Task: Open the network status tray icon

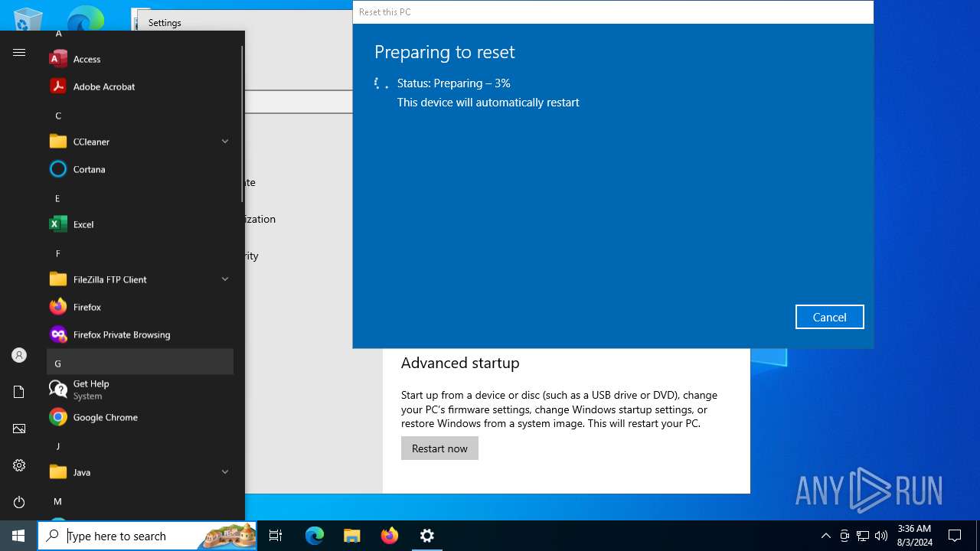Action: [x=863, y=536]
